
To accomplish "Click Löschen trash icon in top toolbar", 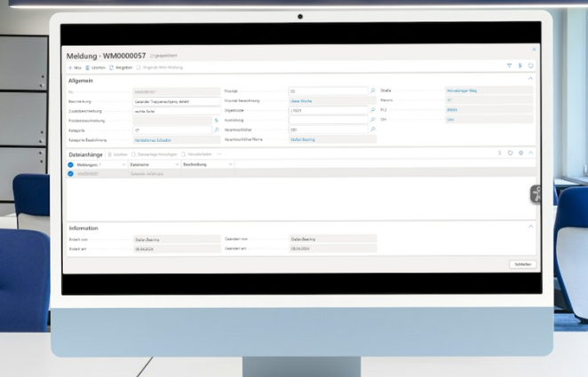I will pos(88,67).
